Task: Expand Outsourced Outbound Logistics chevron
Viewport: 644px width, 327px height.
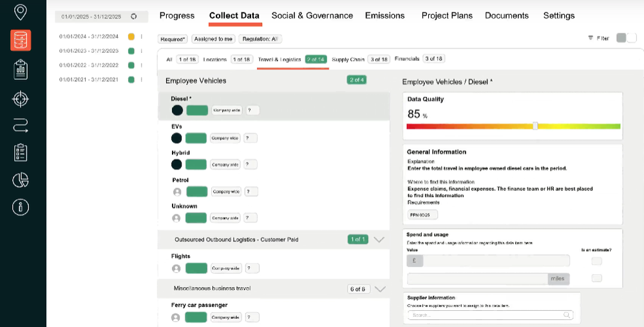Action: pyautogui.click(x=379, y=239)
